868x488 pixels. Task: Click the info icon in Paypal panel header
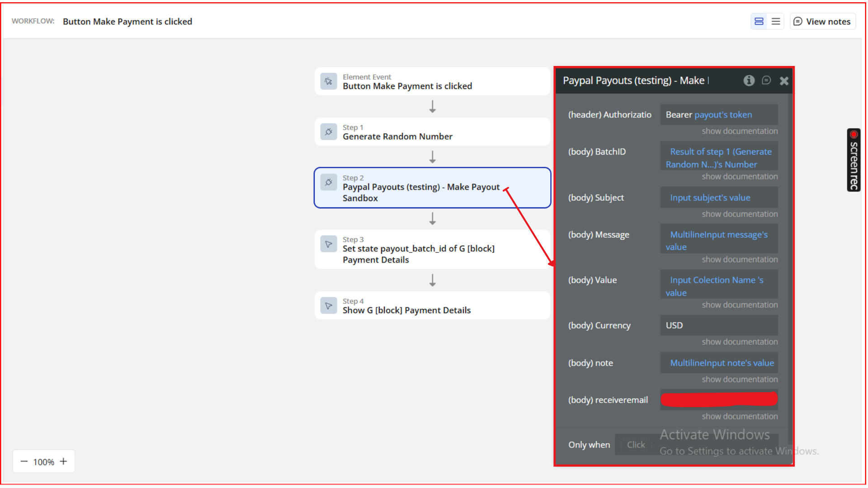[749, 80]
